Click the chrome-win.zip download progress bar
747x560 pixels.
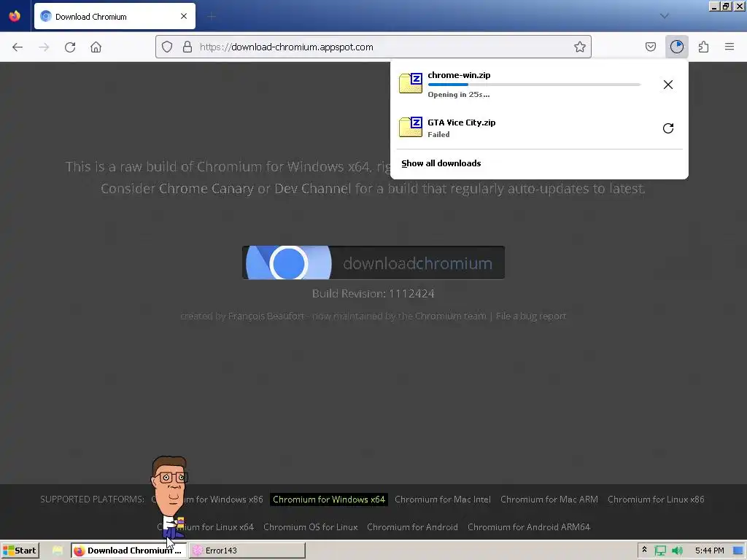tap(534, 85)
